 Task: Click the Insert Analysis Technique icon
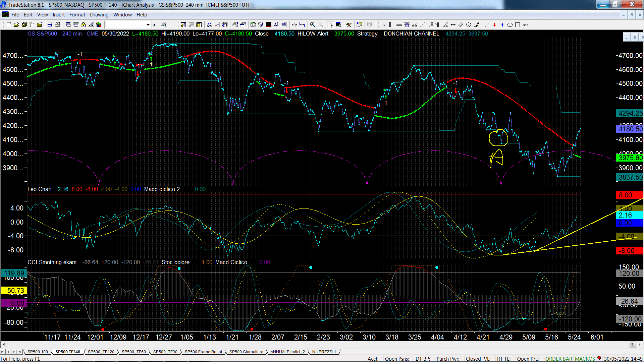(209, 25)
